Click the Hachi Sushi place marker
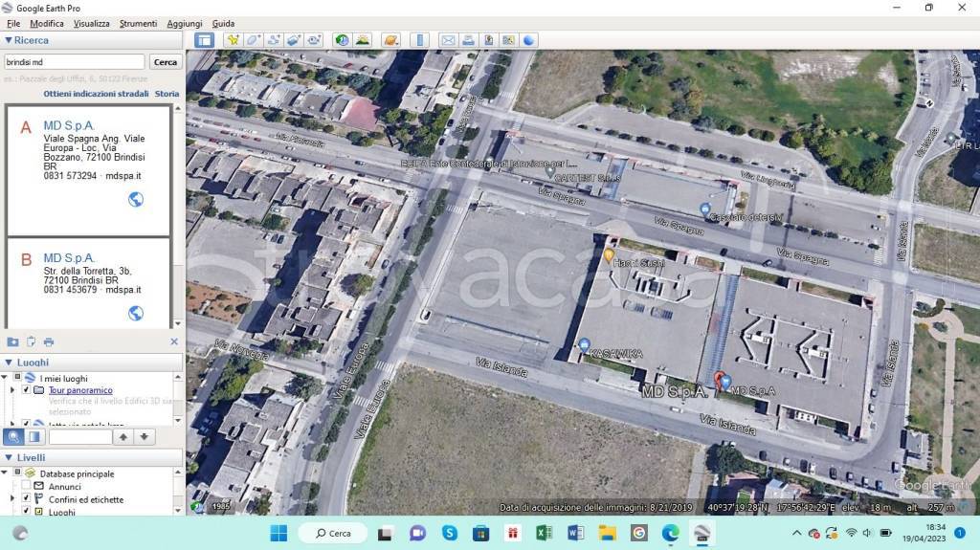 coord(609,255)
